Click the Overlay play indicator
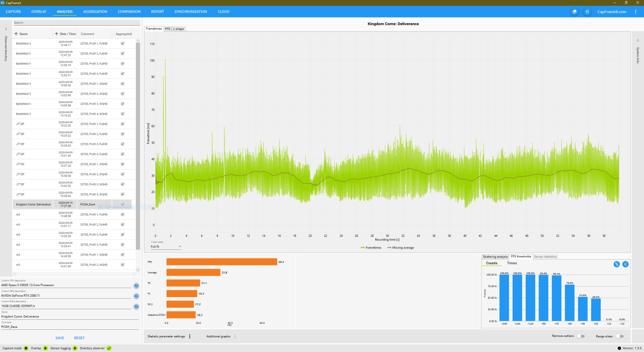 pyautogui.click(x=45, y=348)
